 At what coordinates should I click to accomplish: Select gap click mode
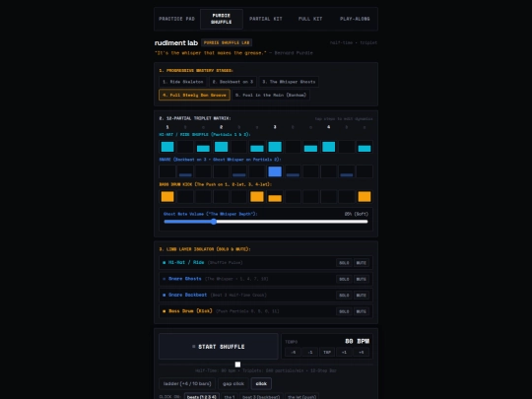click(233, 384)
